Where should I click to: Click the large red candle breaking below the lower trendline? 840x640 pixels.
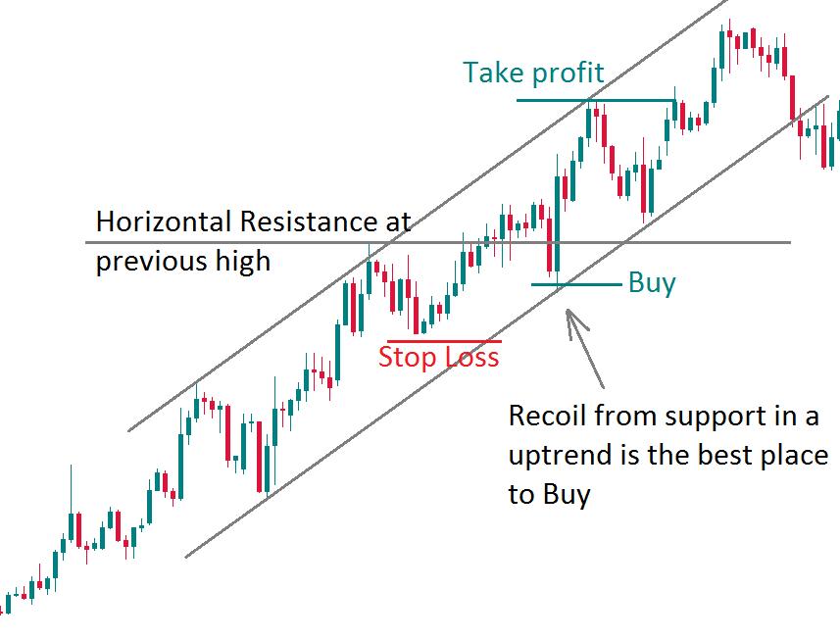792,93
